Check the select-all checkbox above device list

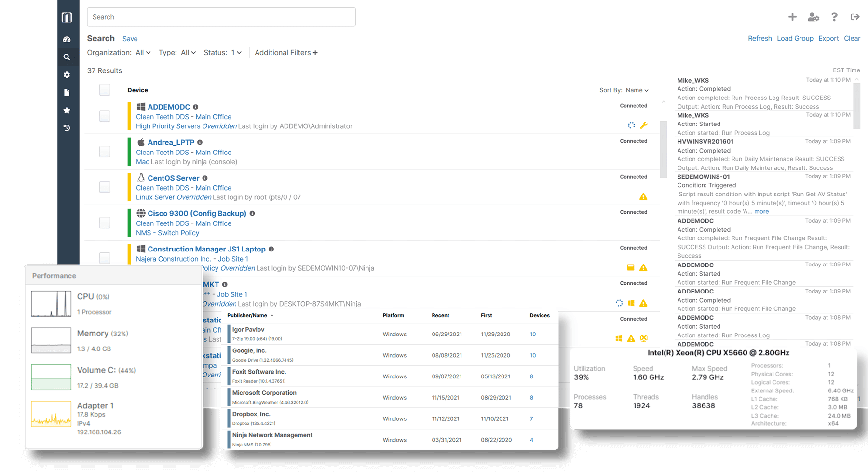tap(105, 90)
